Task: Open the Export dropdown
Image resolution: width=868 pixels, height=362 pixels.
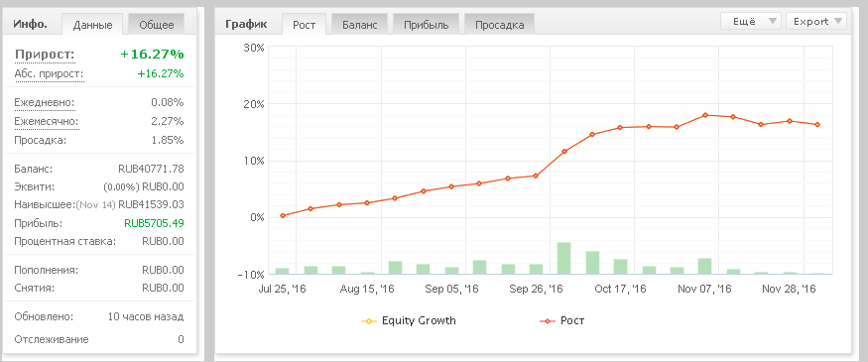Action: point(816,22)
